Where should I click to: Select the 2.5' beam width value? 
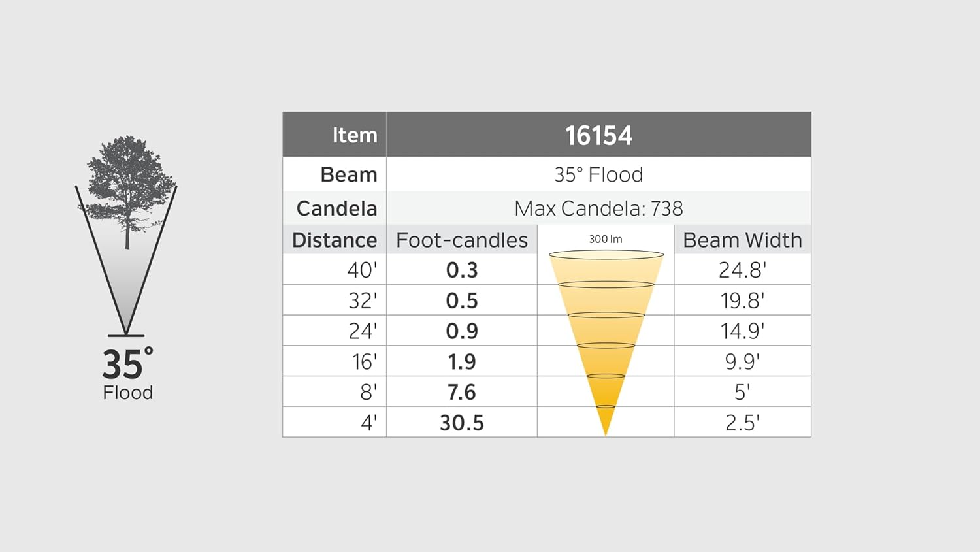742,423
